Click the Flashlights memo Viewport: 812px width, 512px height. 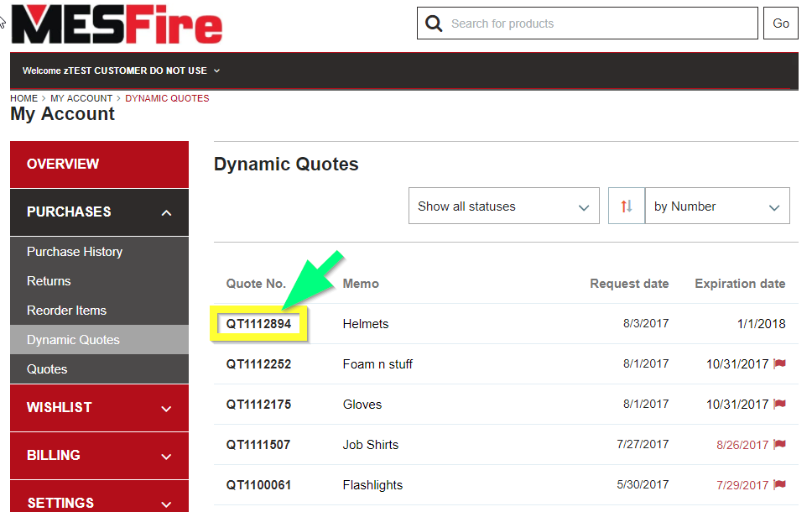click(x=372, y=485)
